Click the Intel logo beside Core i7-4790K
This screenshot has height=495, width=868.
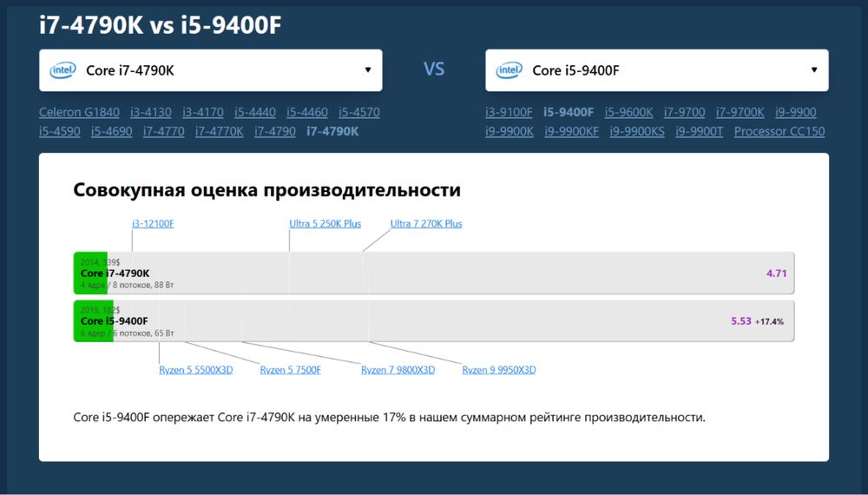62,70
